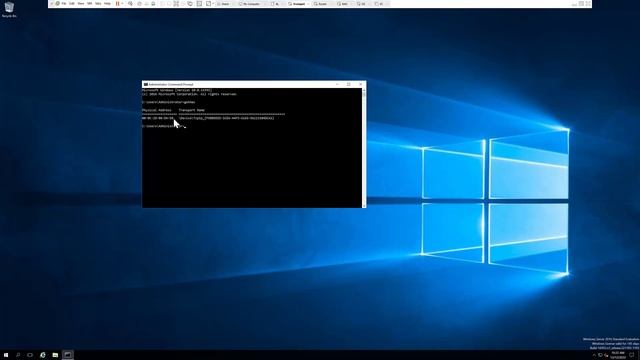Open the Tabs menu in VMware toolbar

[98, 4]
